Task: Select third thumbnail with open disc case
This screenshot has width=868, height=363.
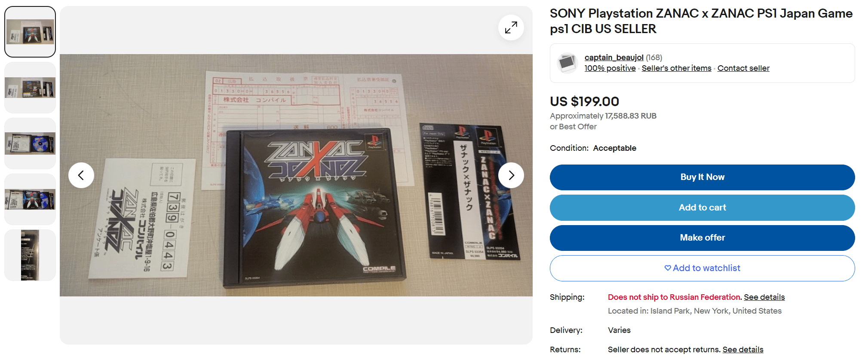Action: coord(30,143)
